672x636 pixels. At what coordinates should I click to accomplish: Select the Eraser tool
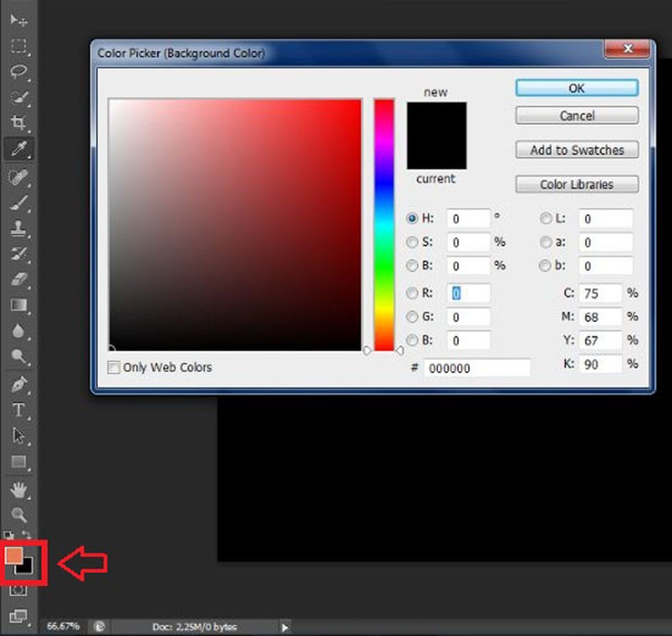pyautogui.click(x=18, y=279)
